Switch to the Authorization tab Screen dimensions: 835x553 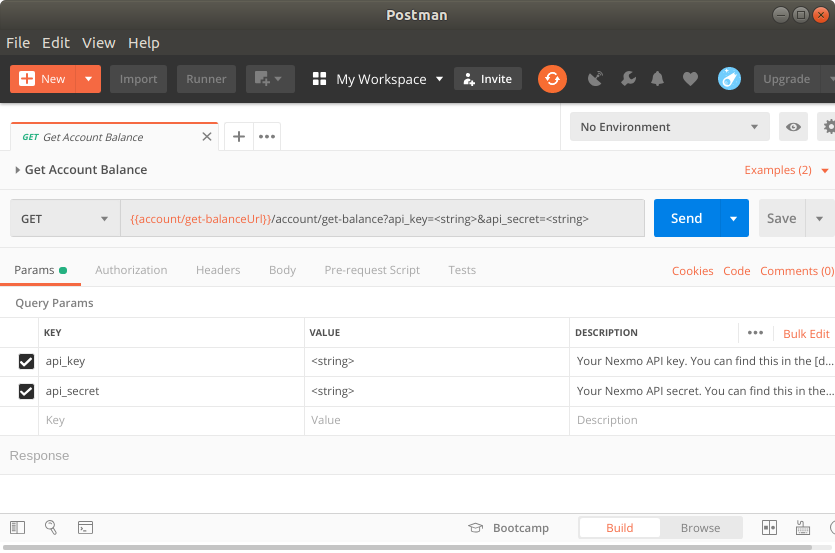pyautogui.click(x=131, y=270)
